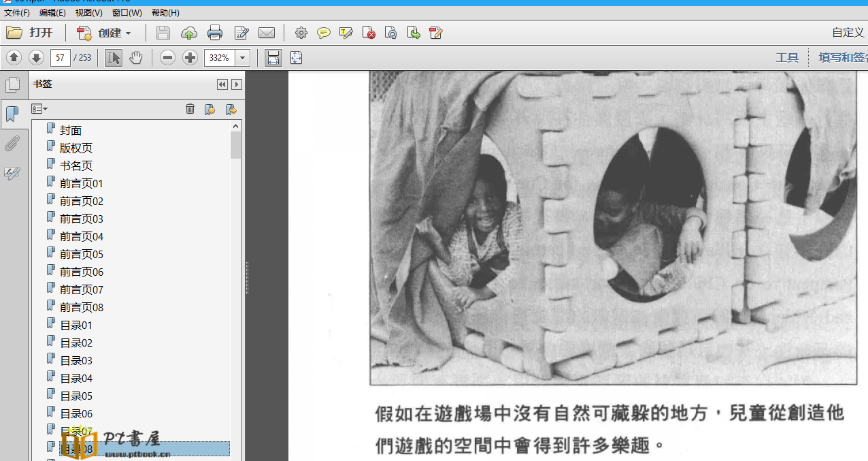
Task: Open the 文件(F) menu
Action: tap(17, 13)
